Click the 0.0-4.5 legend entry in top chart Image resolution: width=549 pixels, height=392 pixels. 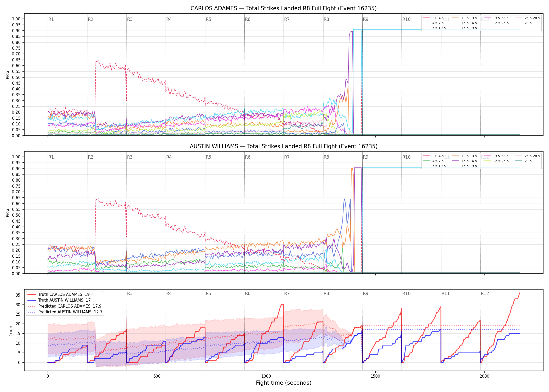pyautogui.click(x=433, y=18)
